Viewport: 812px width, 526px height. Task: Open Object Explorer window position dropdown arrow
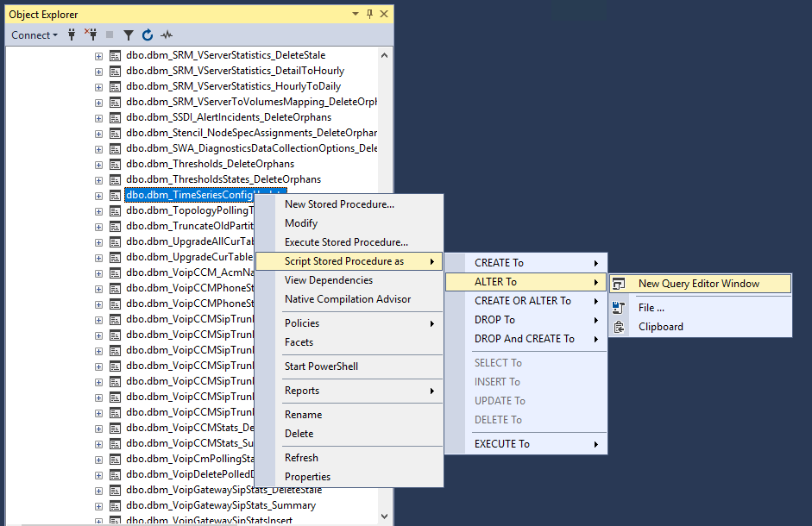pos(356,14)
